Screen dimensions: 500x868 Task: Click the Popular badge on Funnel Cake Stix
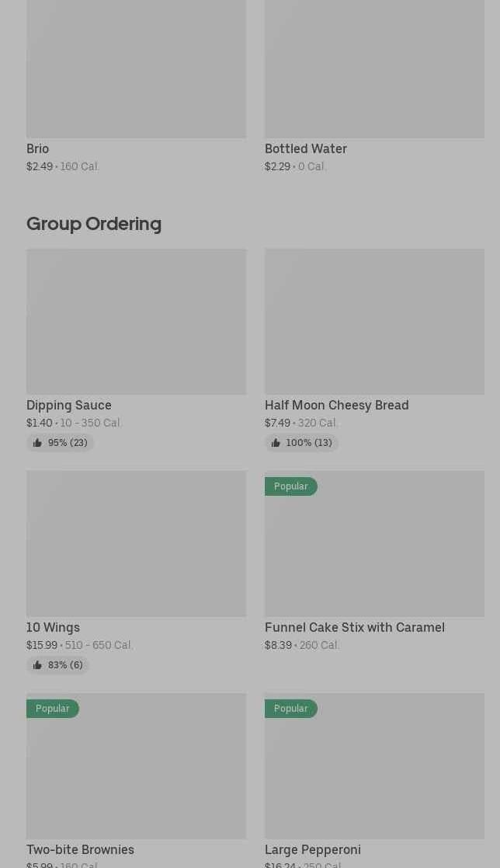[x=291, y=486]
